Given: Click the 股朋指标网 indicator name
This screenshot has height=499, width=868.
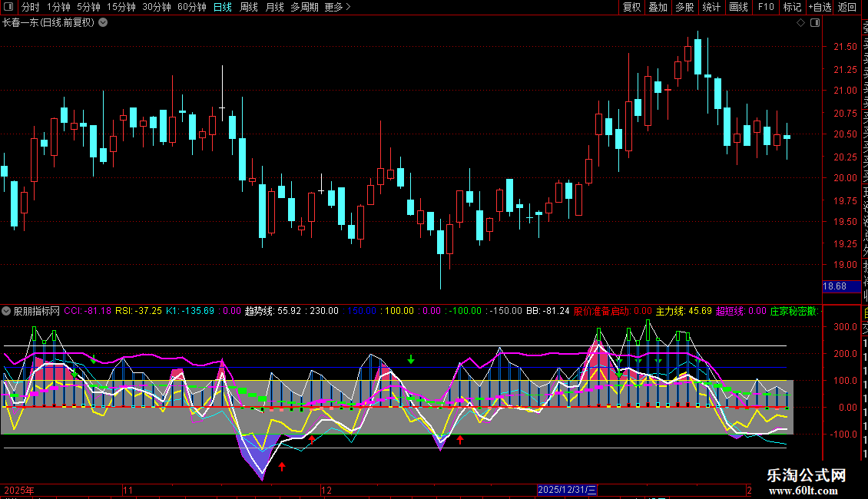Looking at the screenshot, I should point(37,311).
